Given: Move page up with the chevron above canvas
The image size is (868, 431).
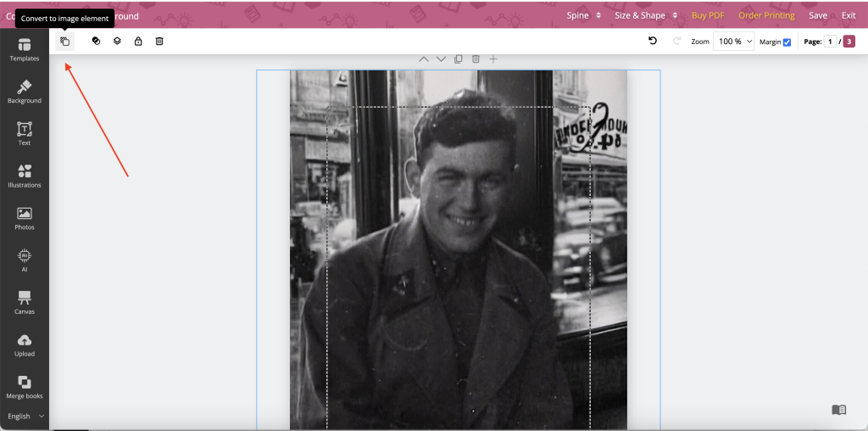Looking at the screenshot, I should 424,59.
